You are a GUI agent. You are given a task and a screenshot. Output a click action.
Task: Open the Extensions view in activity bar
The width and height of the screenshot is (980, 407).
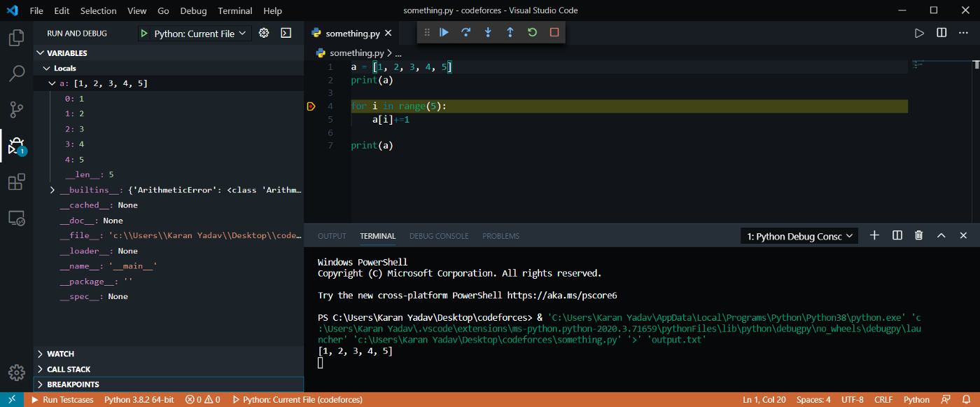(x=17, y=183)
